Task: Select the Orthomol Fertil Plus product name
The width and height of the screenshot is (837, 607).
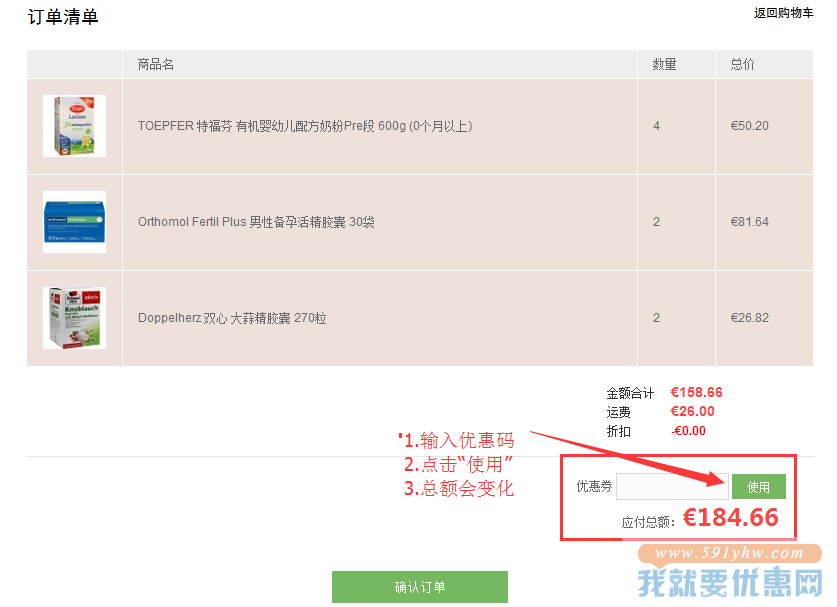Action: click(x=256, y=222)
